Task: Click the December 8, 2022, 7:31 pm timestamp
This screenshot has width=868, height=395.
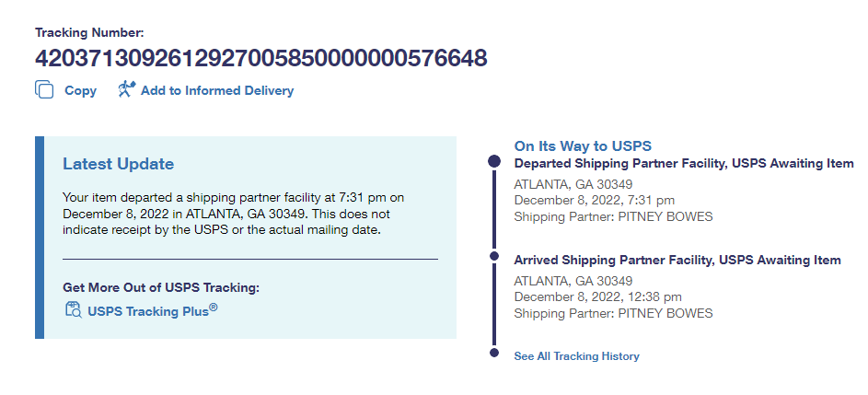Action: coord(594,200)
